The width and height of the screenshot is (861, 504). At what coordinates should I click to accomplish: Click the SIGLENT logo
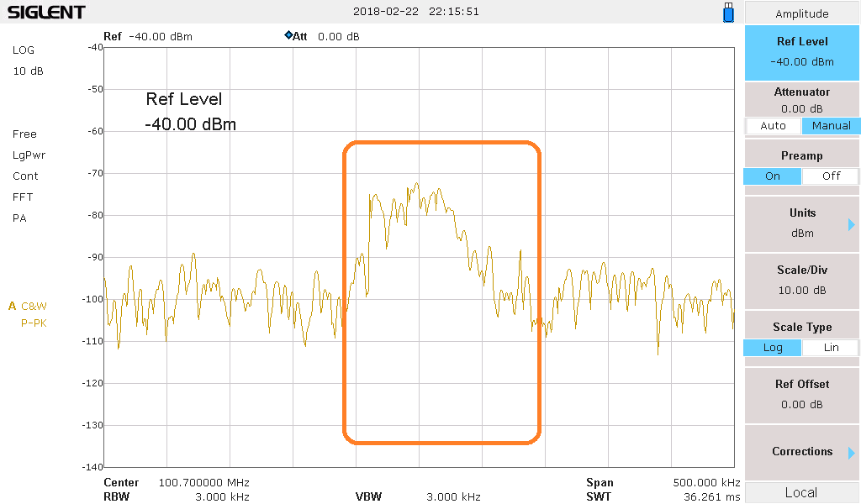(46, 13)
